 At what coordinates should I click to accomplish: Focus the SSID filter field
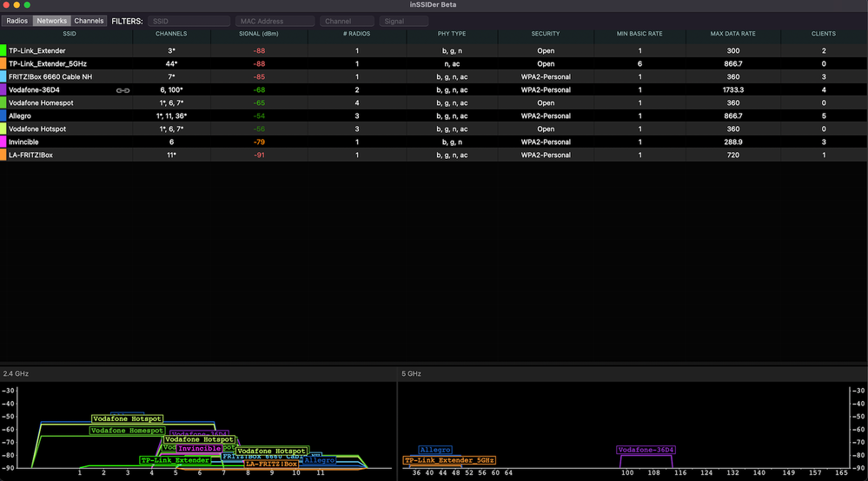point(189,21)
